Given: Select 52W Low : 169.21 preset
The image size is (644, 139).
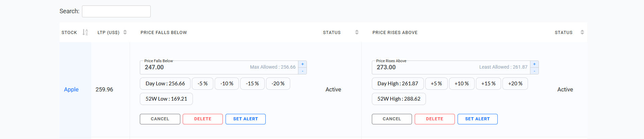Looking at the screenshot, I should (x=166, y=99).
